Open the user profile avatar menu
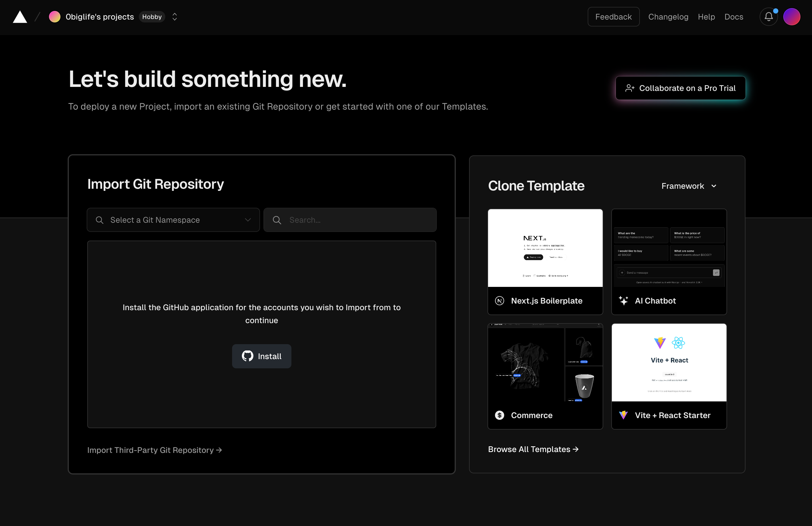Image resolution: width=812 pixels, height=526 pixels. 792,17
